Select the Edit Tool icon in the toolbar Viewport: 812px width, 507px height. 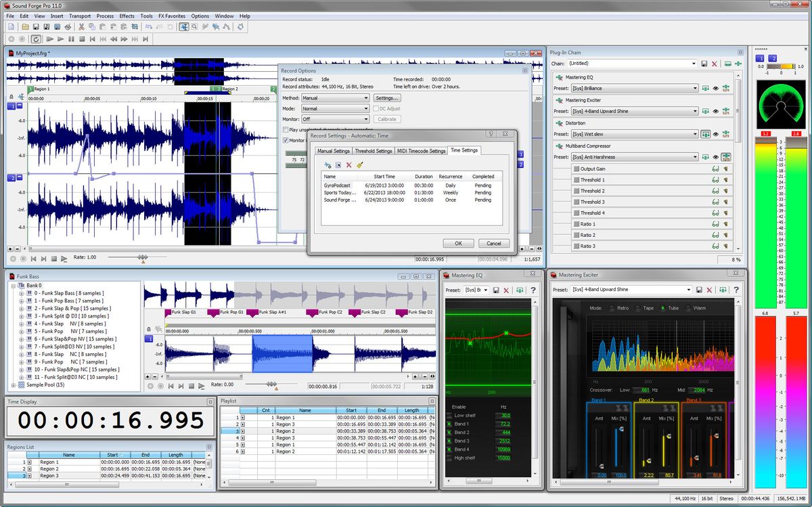[x=184, y=27]
